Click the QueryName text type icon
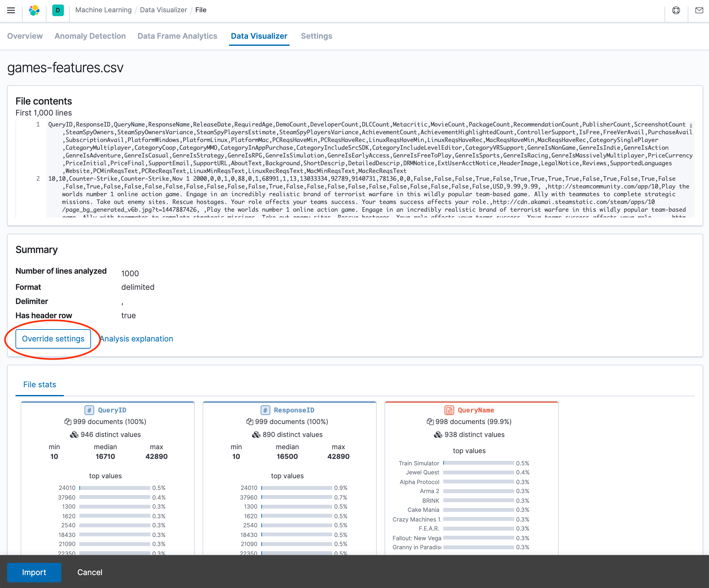Viewport: 709px width, 588px height. (449, 410)
